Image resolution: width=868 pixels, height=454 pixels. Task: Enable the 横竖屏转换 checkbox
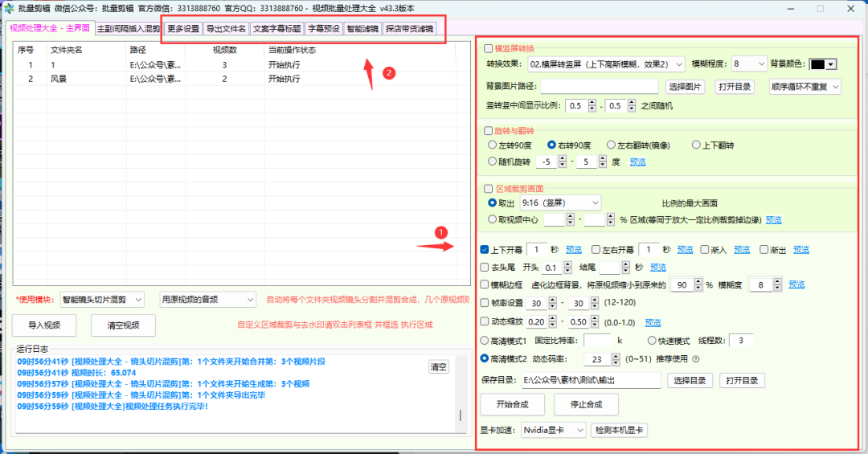pos(488,48)
